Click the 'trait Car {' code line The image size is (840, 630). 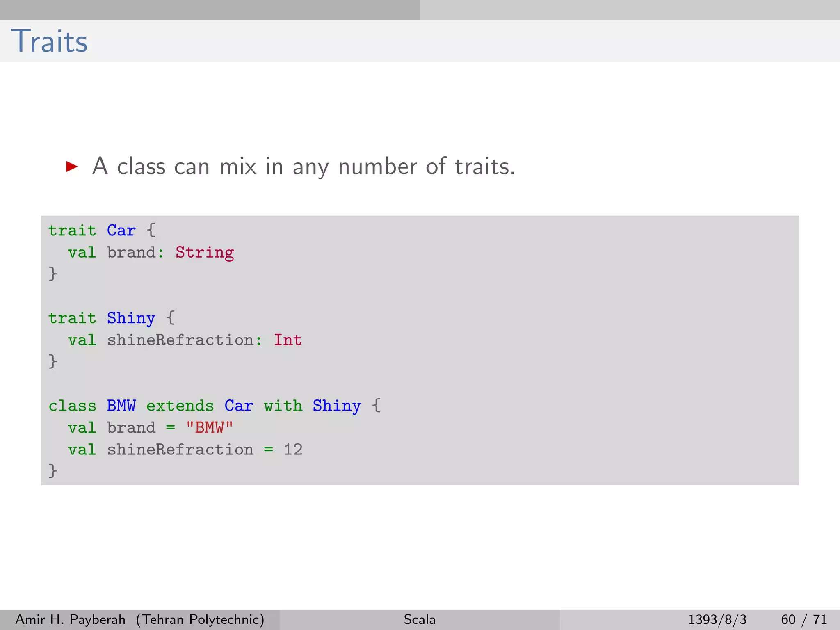point(102,231)
